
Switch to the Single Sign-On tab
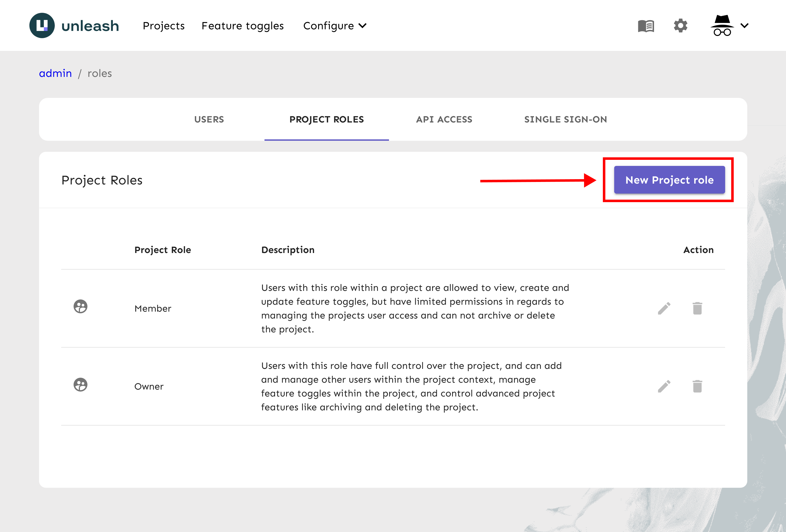click(x=565, y=119)
